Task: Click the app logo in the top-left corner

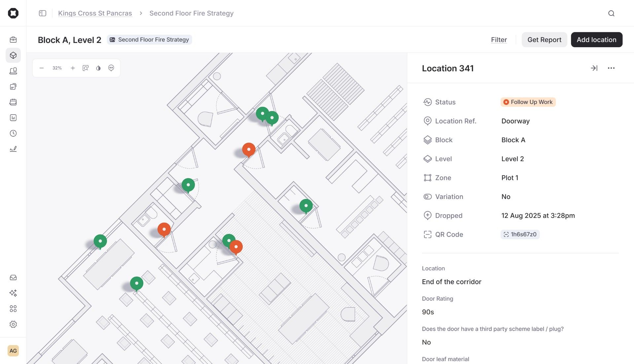Action: [x=13, y=13]
